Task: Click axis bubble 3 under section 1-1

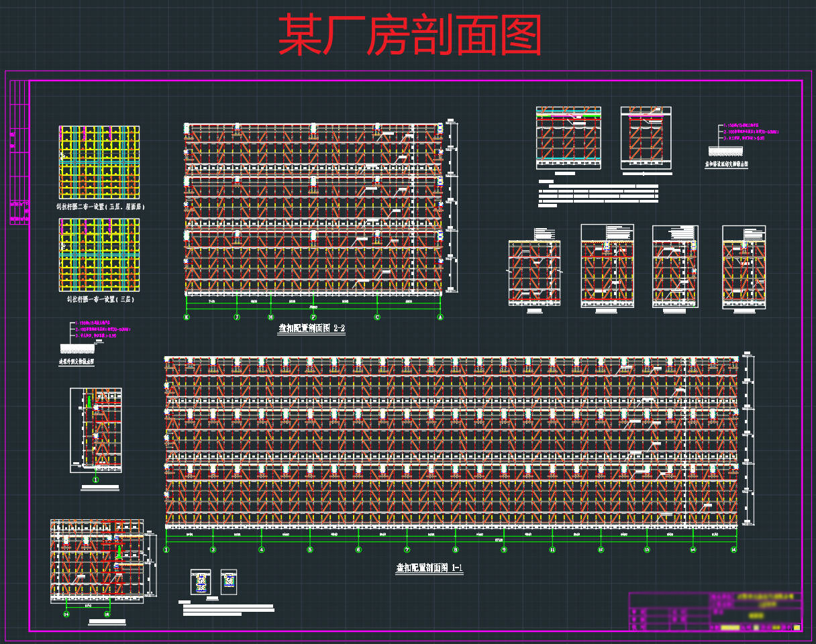Action: pos(213,549)
